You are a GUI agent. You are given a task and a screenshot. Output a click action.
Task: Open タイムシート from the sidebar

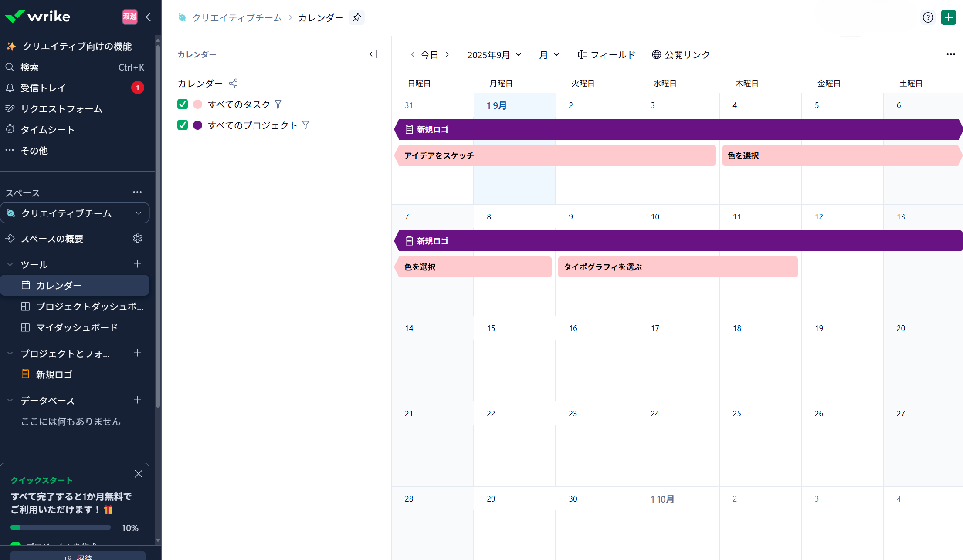(48, 129)
